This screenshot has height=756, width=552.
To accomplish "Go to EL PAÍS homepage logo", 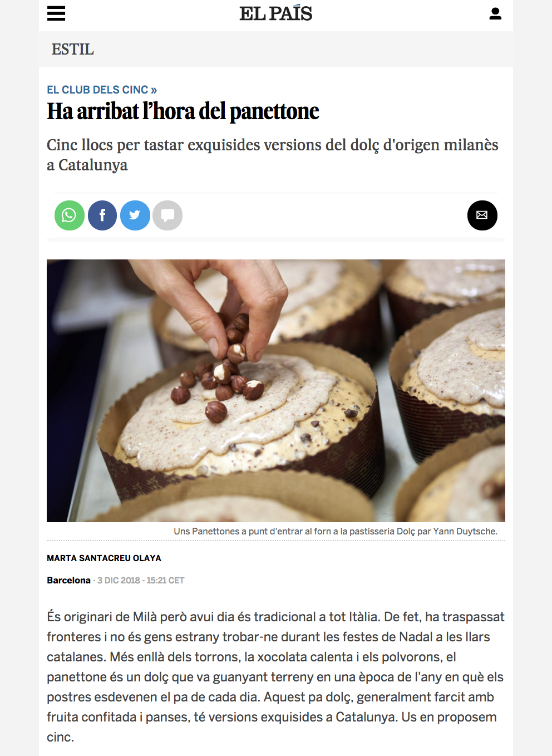I will click(276, 13).
